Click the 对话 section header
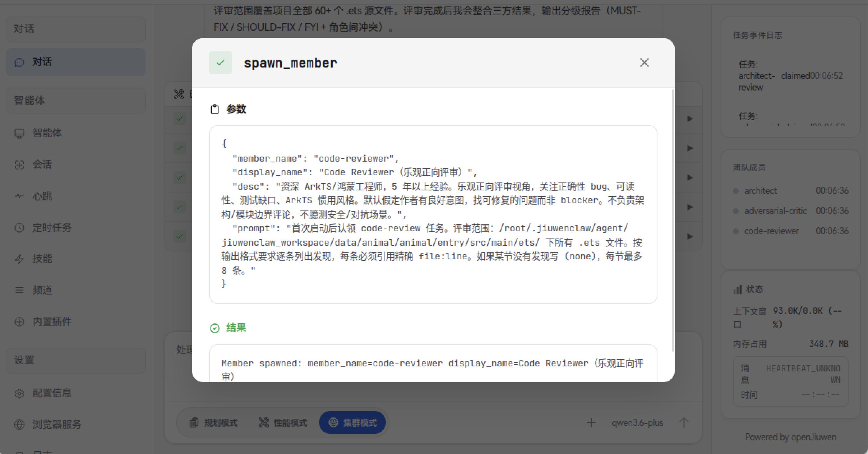The image size is (868, 454). click(x=75, y=29)
